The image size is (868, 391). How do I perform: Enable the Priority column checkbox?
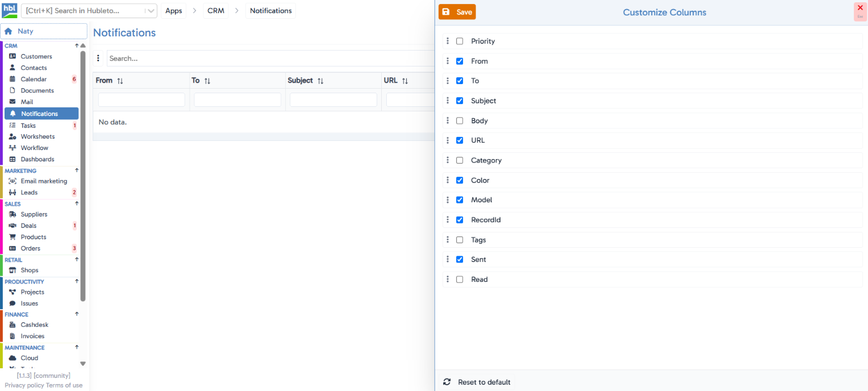click(x=460, y=41)
